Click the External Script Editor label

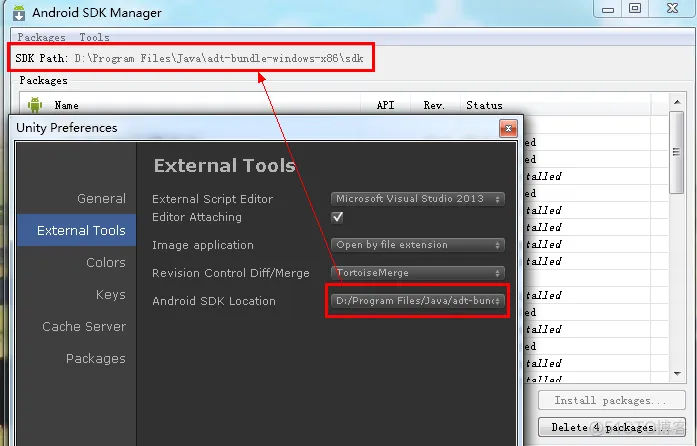click(212, 199)
